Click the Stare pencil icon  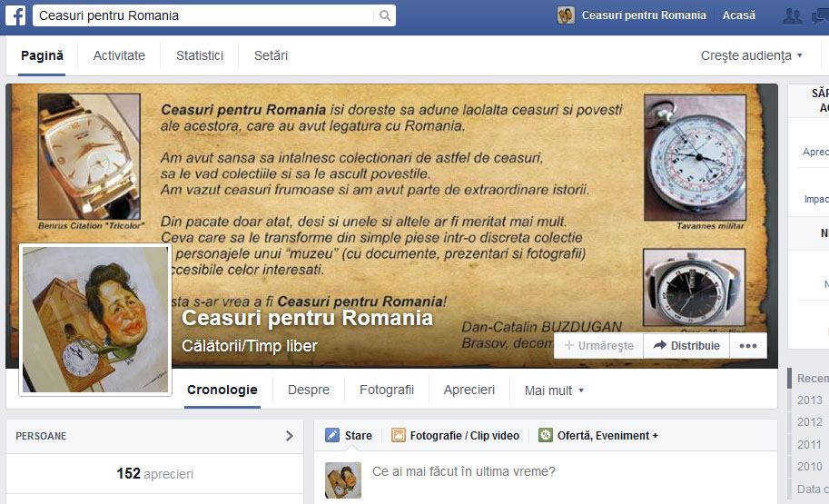pos(332,435)
